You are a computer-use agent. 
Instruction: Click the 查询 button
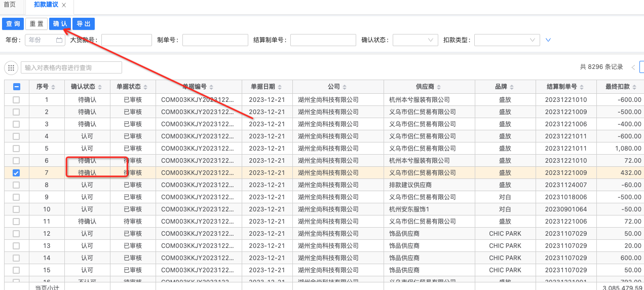[x=13, y=24]
